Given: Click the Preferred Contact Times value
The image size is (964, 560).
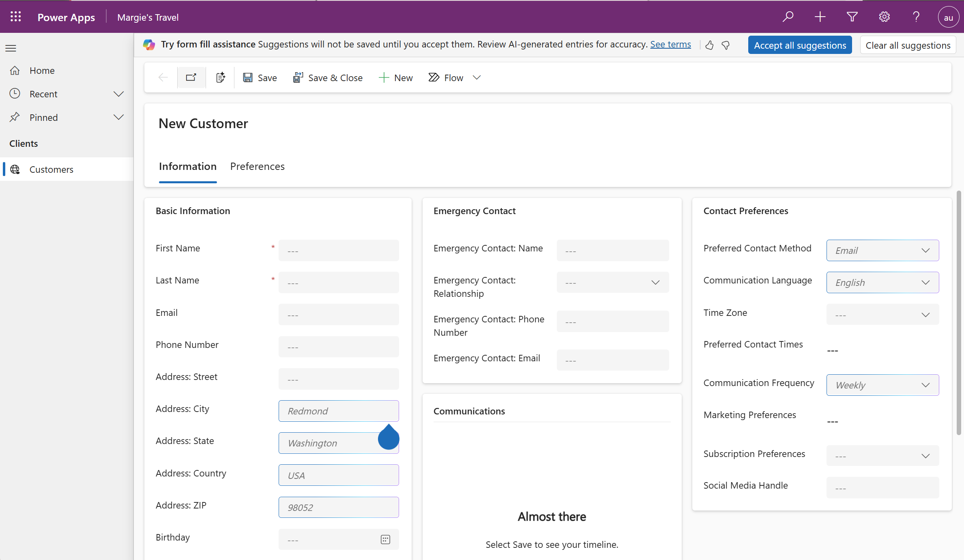Looking at the screenshot, I should click(833, 350).
